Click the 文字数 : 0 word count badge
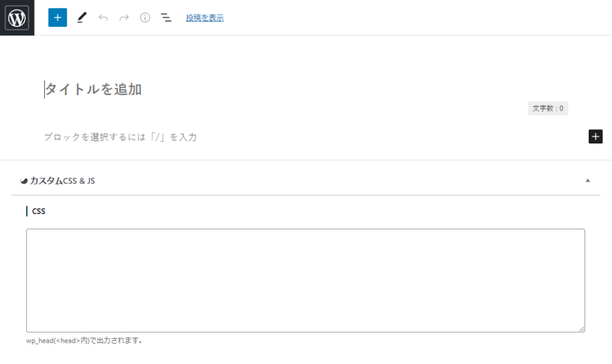The height and width of the screenshot is (364, 612). click(547, 109)
